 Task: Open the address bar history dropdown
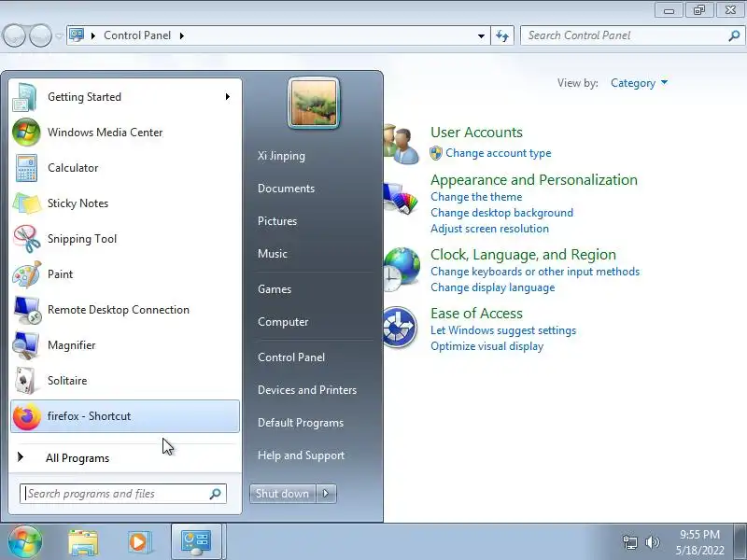[481, 35]
